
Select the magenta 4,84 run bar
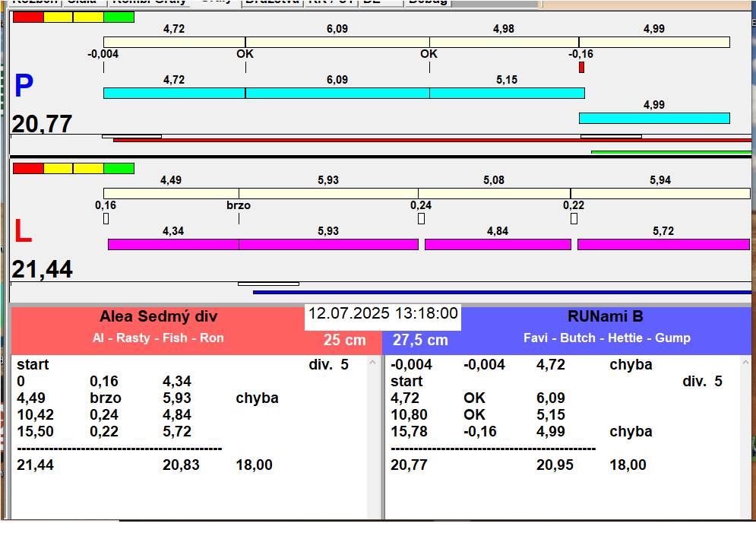pos(497,244)
